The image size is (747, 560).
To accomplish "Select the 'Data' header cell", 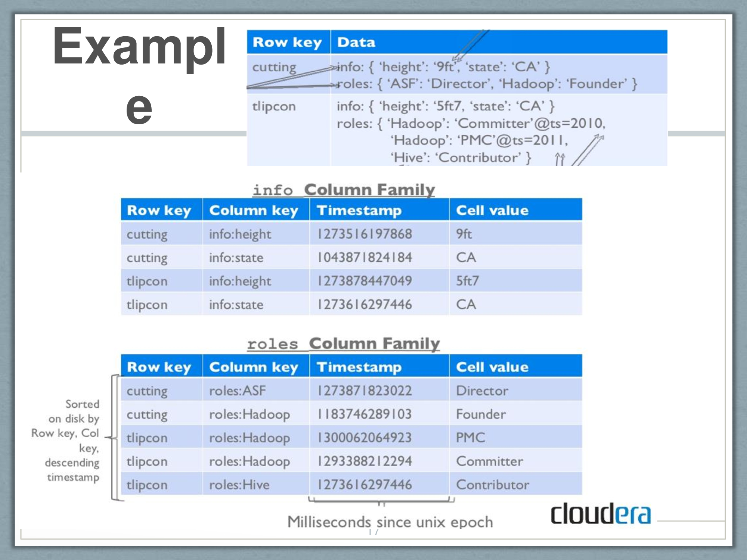I will [356, 42].
